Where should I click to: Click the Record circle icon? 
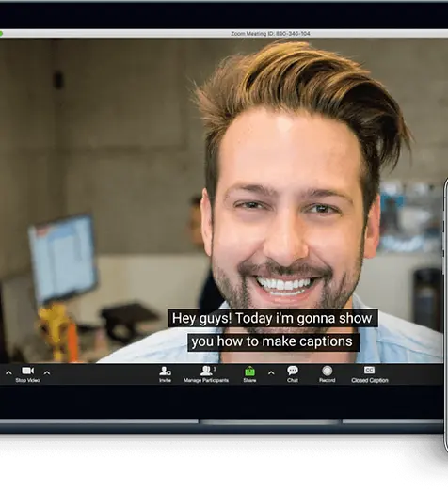tap(328, 371)
